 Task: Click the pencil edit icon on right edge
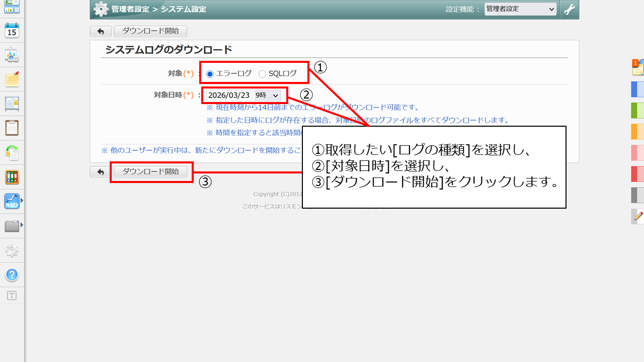pyautogui.click(x=638, y=216)
